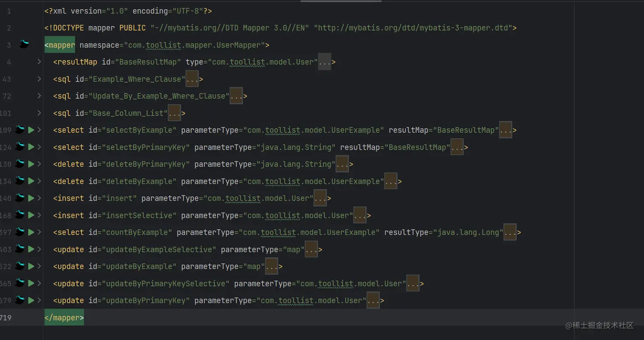Screen dimensions: 644x340
Task: Click the highlighted closing "</mapper>" tag
Action: (64, 317)
